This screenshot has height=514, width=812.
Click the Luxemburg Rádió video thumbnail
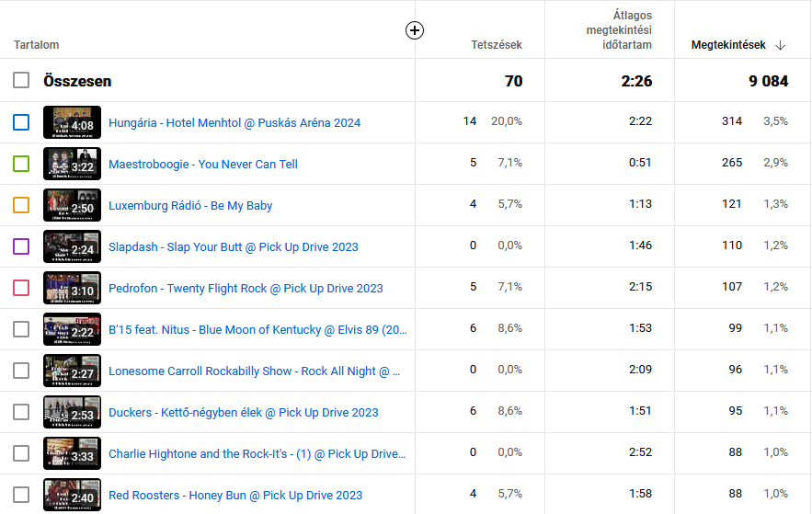(x=72, y=205)
